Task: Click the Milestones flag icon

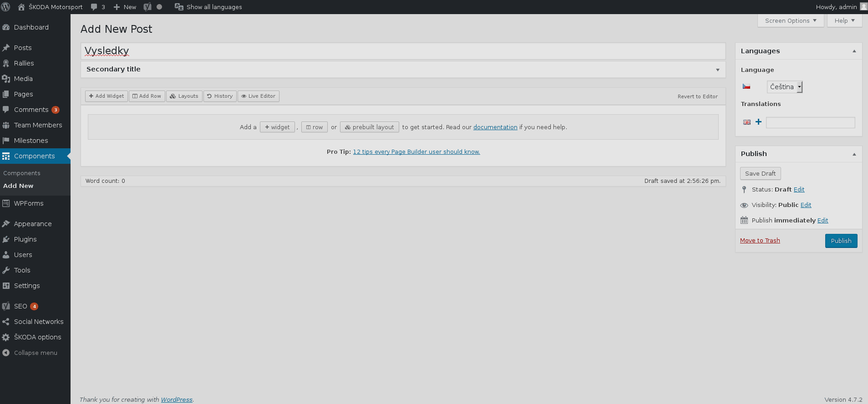Action: pos(6,141)
